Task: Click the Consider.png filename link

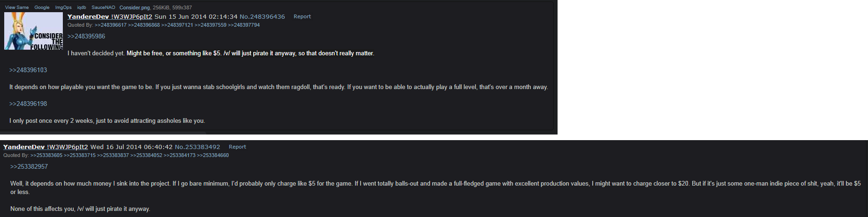Action: coord(135,7)
